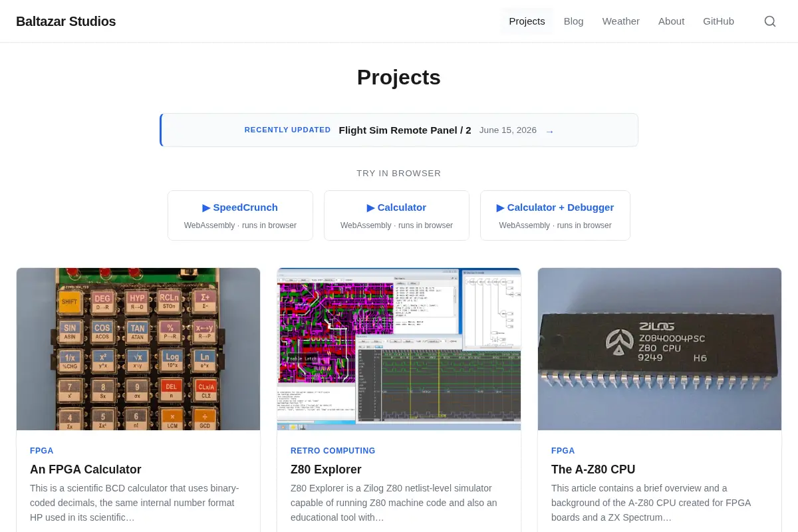Image resolution: width=798 pixels, height=532 pixels.
Task: Click the RECENTLY UPDATED label
Action: click(x=287, y=130)
